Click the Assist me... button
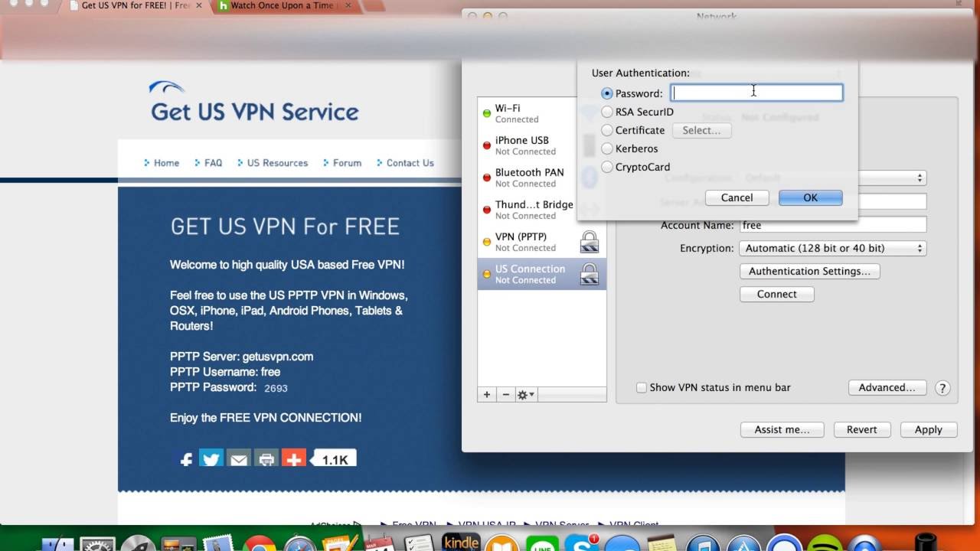 (x=782, y=429)
